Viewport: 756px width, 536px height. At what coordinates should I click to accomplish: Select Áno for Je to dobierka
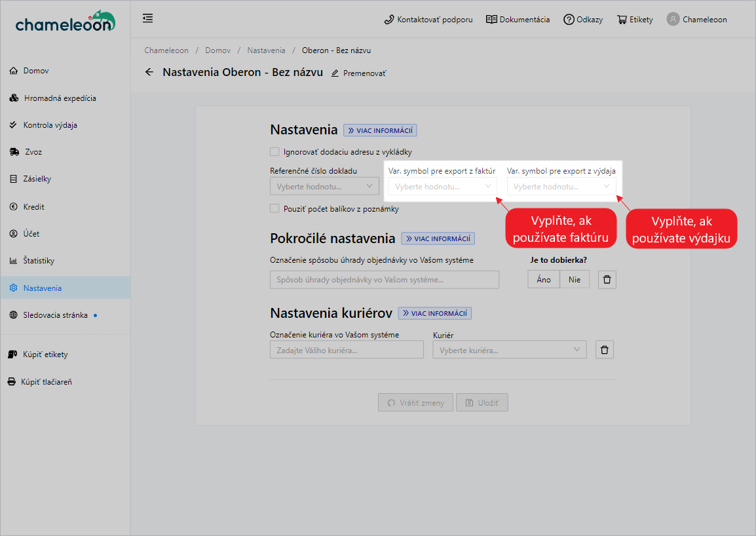[x=543, y=280]
